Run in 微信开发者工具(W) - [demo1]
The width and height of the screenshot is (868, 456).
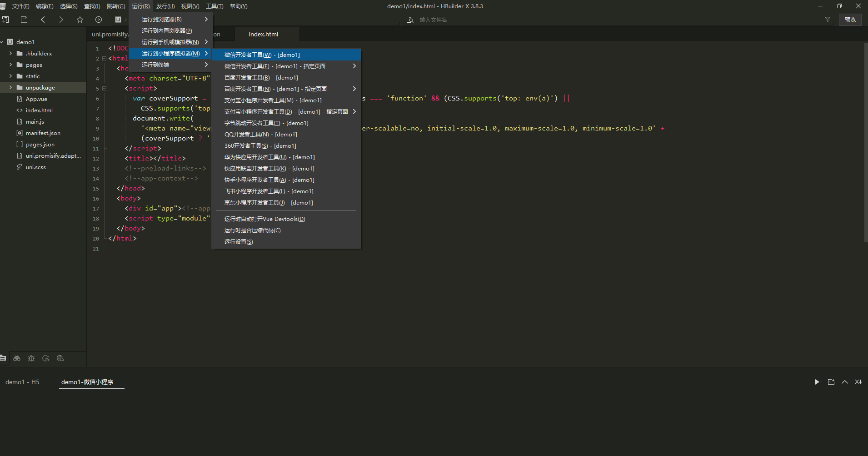point(286,55)
